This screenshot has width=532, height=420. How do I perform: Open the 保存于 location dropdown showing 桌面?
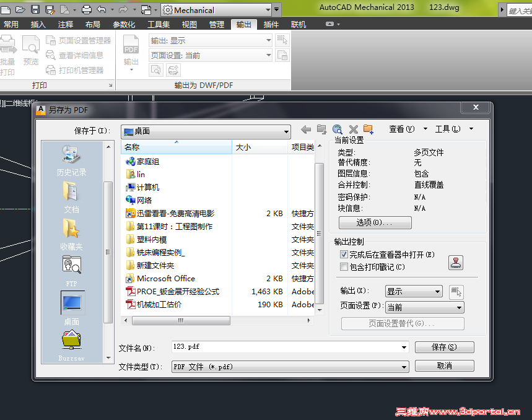[206, 131]
